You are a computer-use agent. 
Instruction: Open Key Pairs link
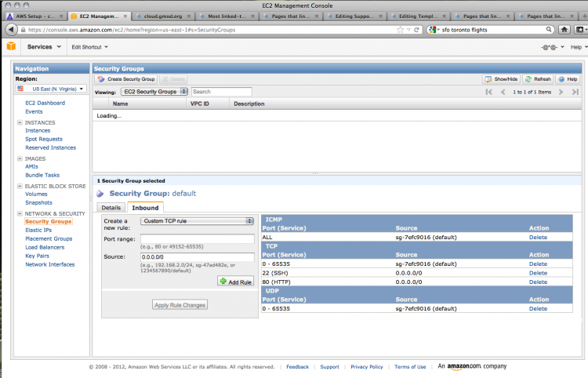click(37, 256)
